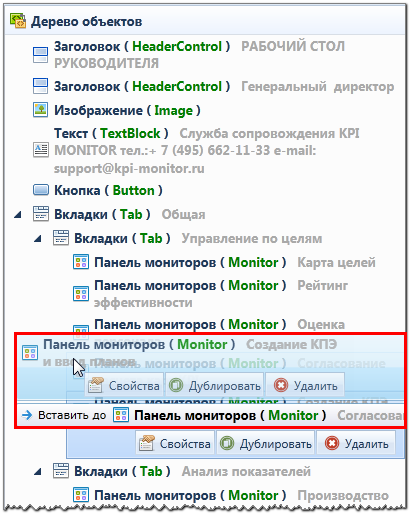The height and width of the screenshot is (520, 410).
Task: Open Свойства in the dragged item toolbar
Action: tap(124, 386)
